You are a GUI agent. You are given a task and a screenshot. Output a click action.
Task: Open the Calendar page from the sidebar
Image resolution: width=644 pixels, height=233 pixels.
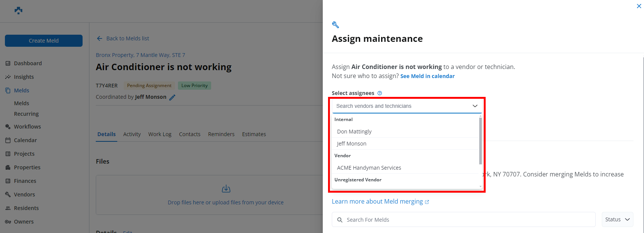pyautogui.click(x=25, y=140)
